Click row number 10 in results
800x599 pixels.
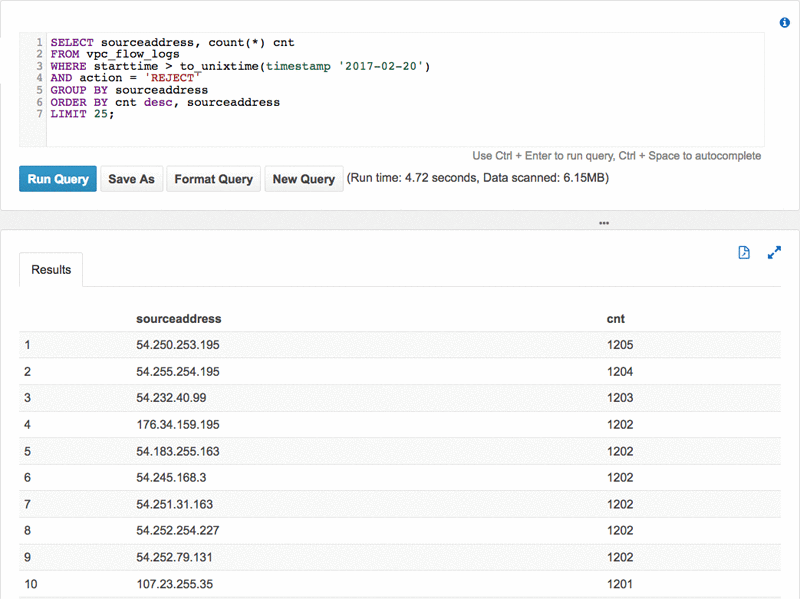27,584
